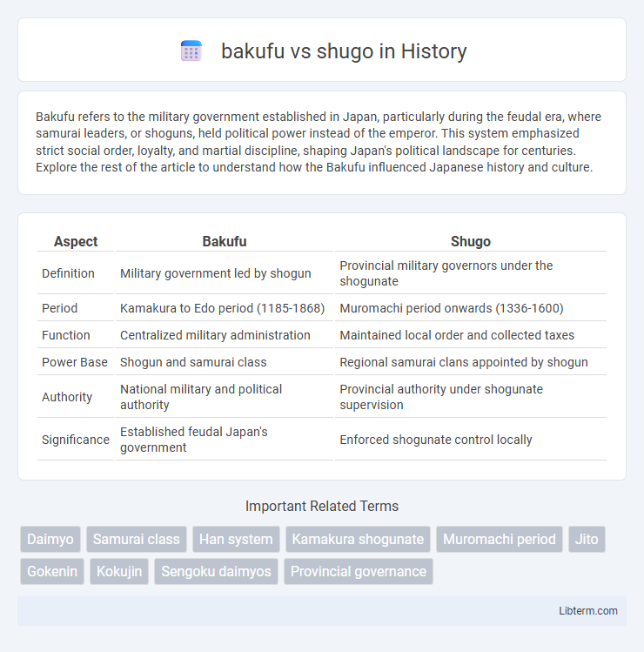Select 'Provincial authority under shogunate supervision' cell
This screenshot has width=644, height=652.
click(x=471, y=397)
